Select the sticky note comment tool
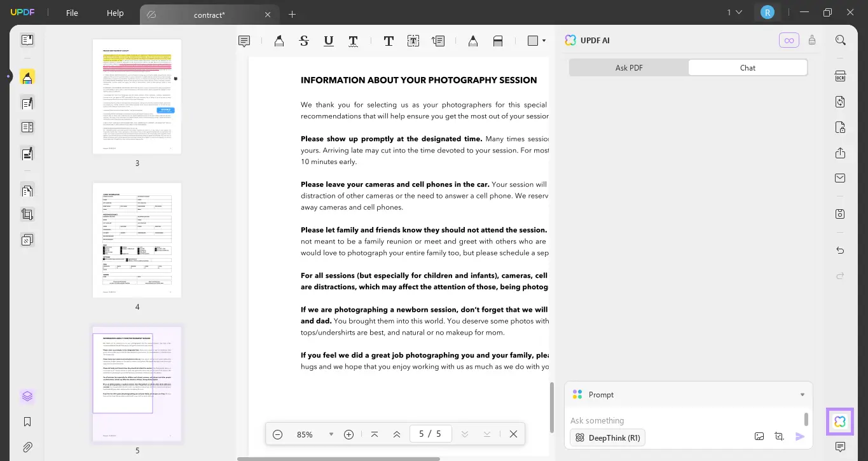This screenshot has height=461, width=868. tap(244, 41)
